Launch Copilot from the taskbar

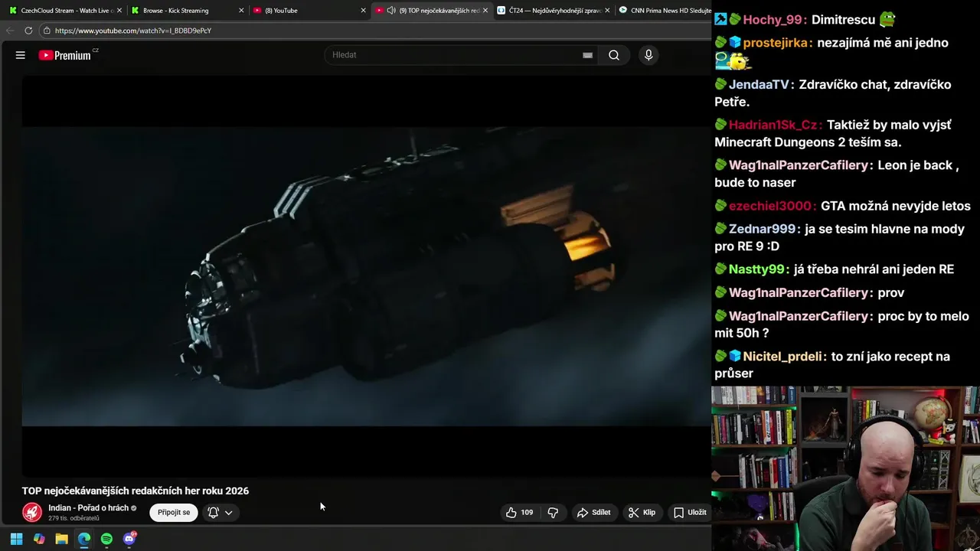point(39,539)
